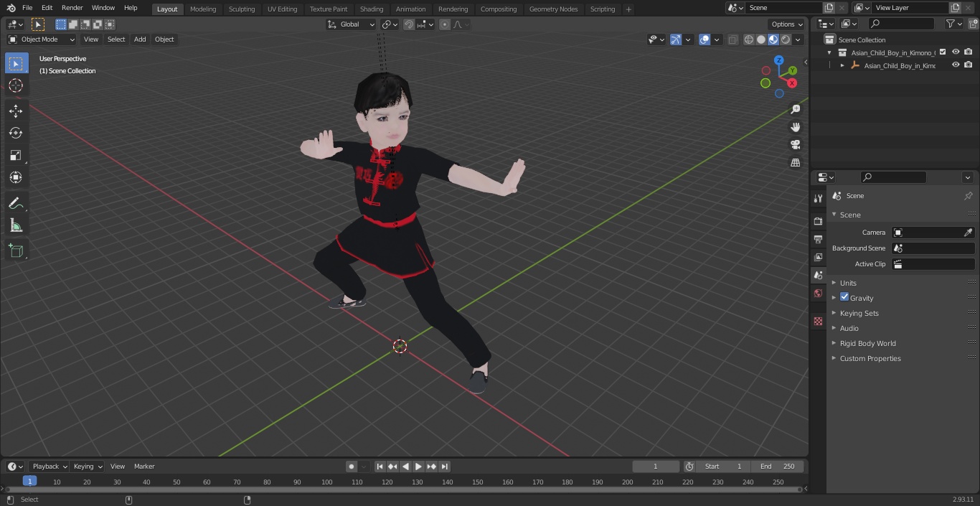Hide the Asian_Child_Boy armature object in viewport
The width and height of the screenshot is (980, 506).
(x=956, y=65)
